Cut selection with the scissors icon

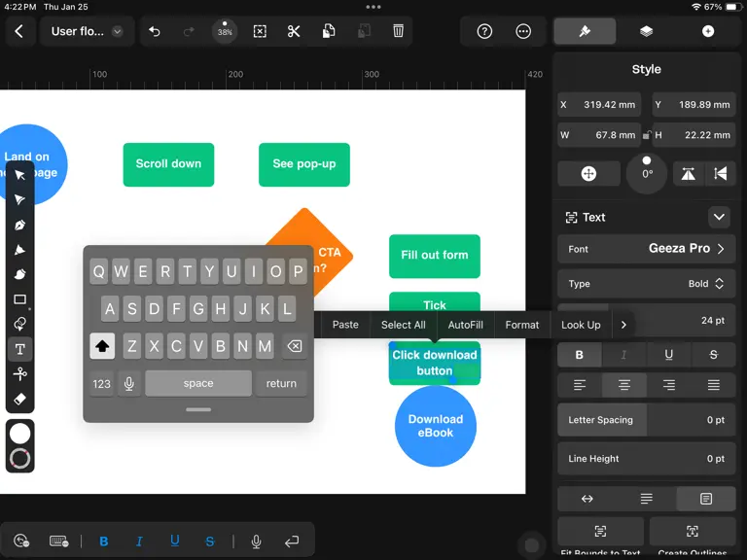tap(294, 31)
